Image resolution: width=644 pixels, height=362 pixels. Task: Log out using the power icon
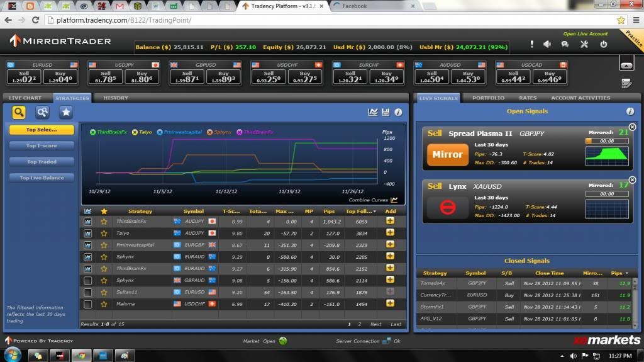[x=604, y=44]
